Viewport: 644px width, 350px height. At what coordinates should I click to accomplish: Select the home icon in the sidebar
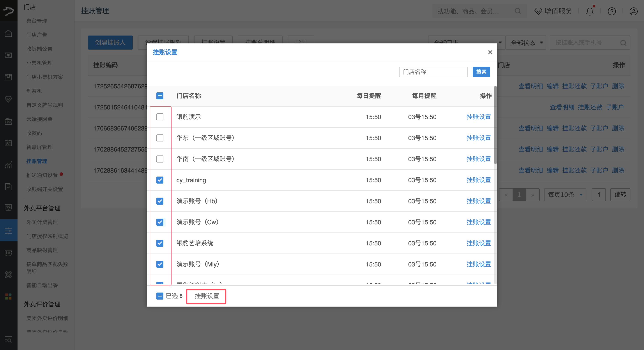point(8,33)
